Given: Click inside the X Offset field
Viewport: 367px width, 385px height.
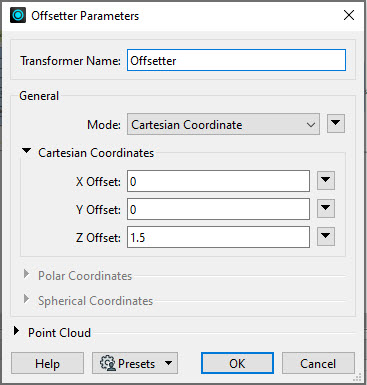Looking at the screenshot, I should [x=218, y=181].
